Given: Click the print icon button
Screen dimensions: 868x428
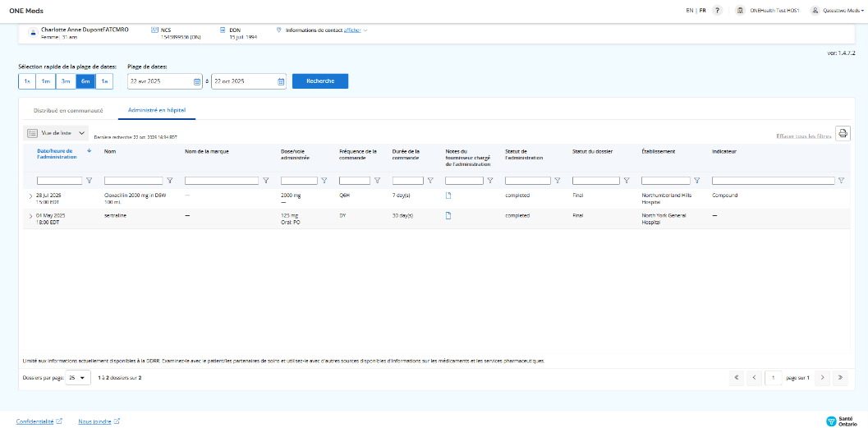Looking at the screenshot, I should 843,134.
